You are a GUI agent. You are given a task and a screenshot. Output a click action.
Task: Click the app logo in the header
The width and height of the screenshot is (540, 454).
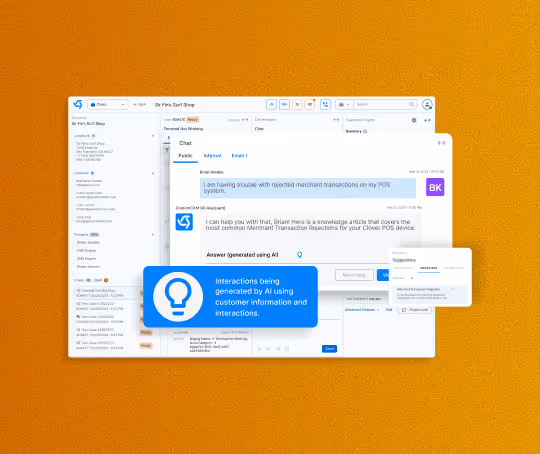(x=78, y=104)
